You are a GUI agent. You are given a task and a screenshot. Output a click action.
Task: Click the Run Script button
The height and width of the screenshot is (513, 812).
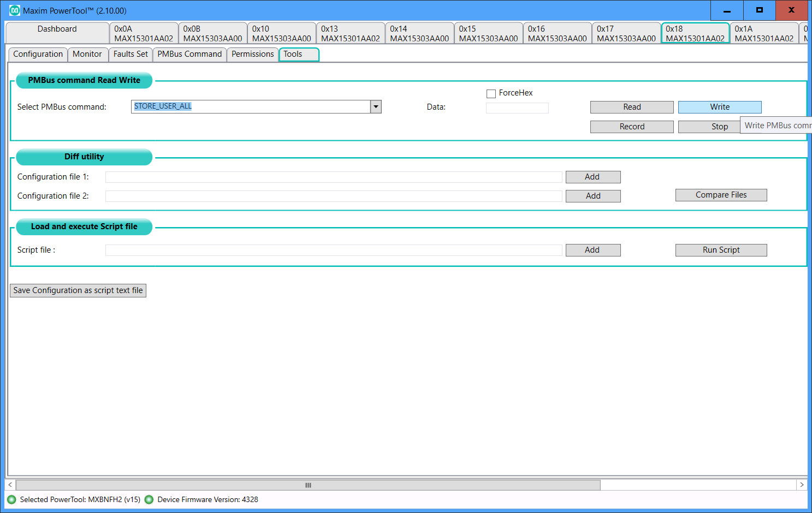[x=721, y=250]
